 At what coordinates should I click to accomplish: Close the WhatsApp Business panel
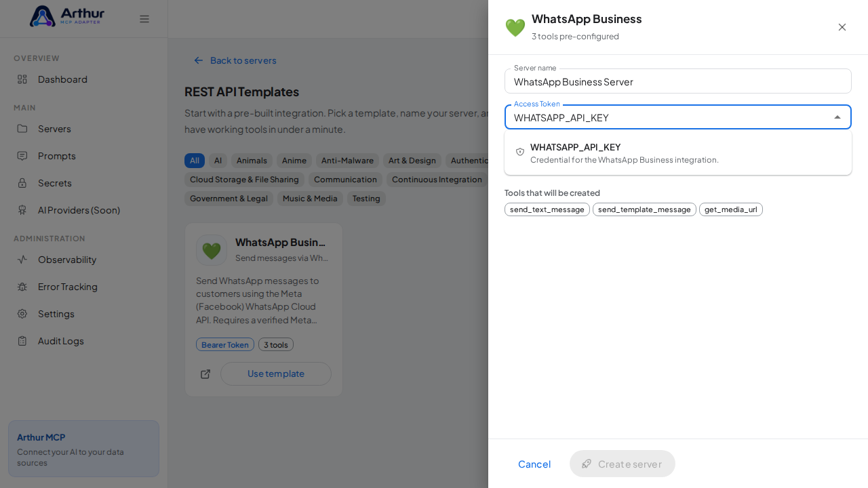842,27
